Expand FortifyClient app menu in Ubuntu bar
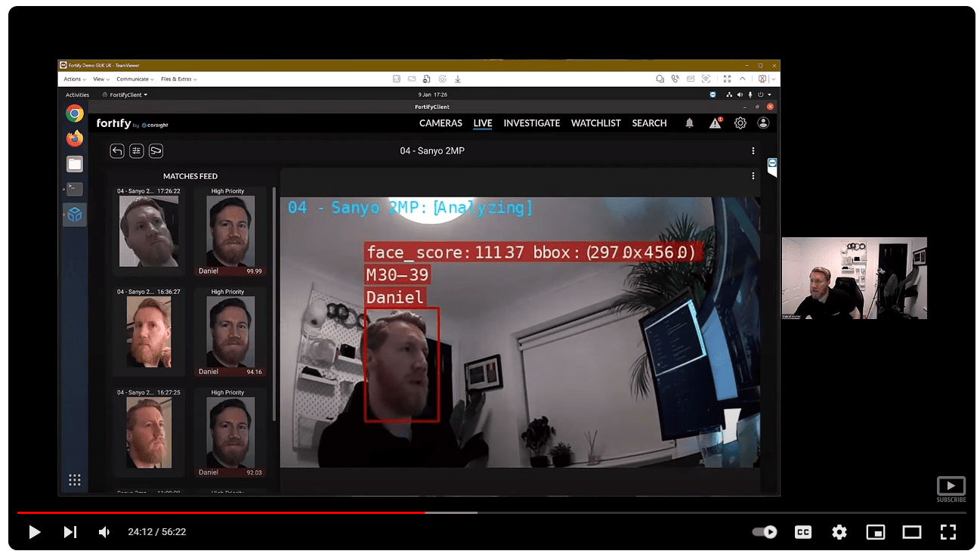980x554 pixels. (x=125, y=94)
